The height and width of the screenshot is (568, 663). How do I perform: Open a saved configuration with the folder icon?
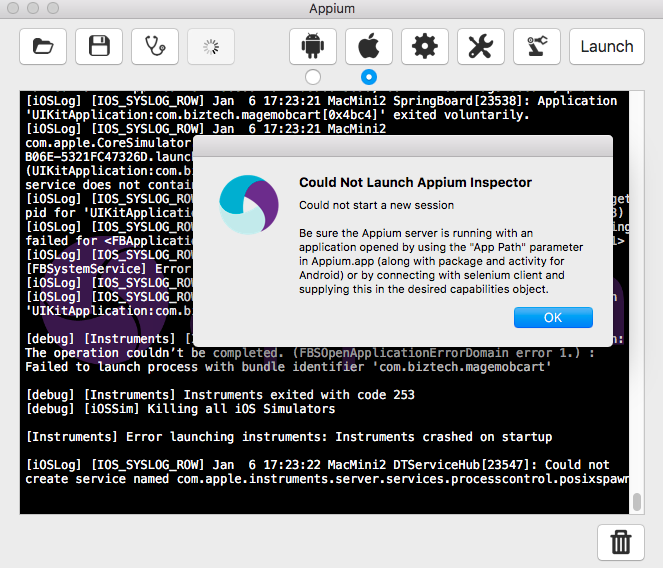[43, 47]
